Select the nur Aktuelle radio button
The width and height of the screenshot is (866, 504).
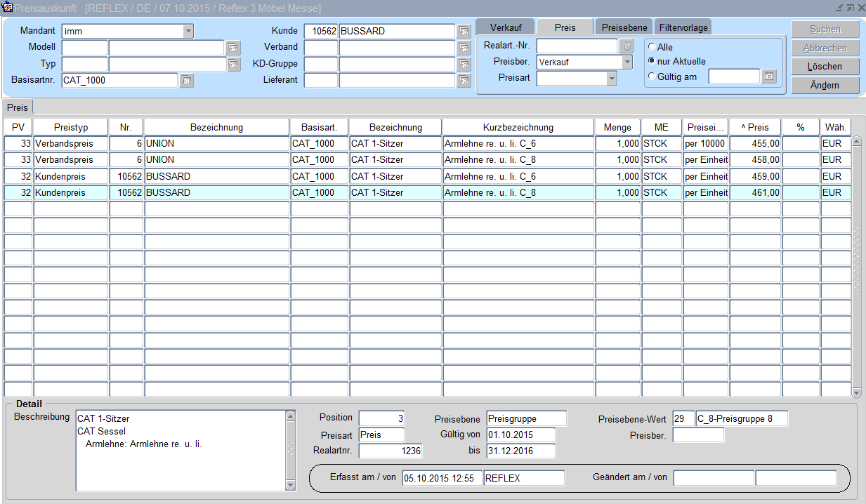[652, 61]
